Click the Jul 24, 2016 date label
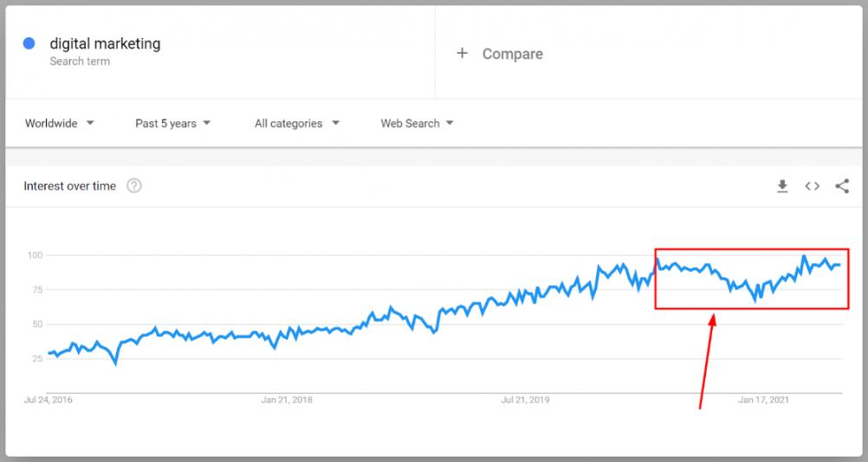868x462 pixels. click(49, 400)
